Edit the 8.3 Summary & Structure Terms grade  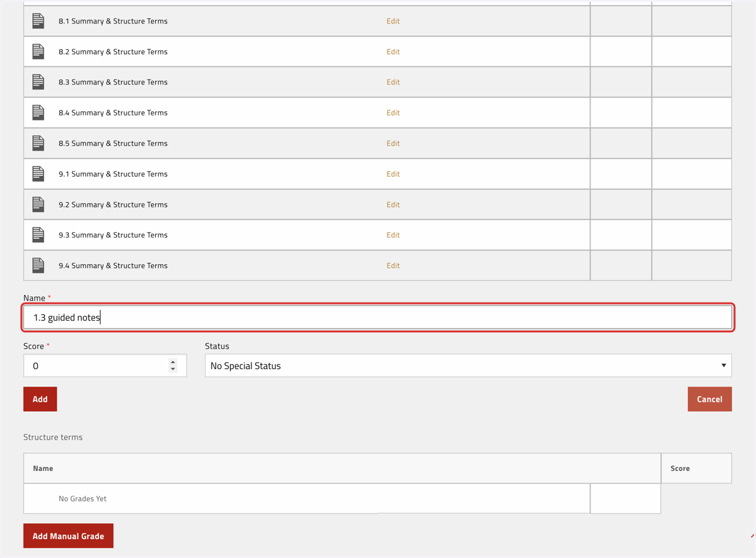pos(393,82)
